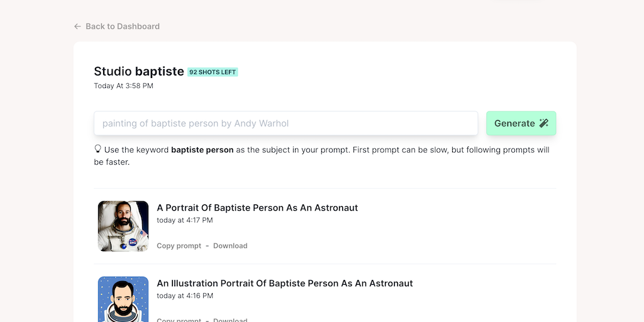The image size is (644, 322).
Task: Copy prompt of the illustration portrait
Action: pos(179,319)
